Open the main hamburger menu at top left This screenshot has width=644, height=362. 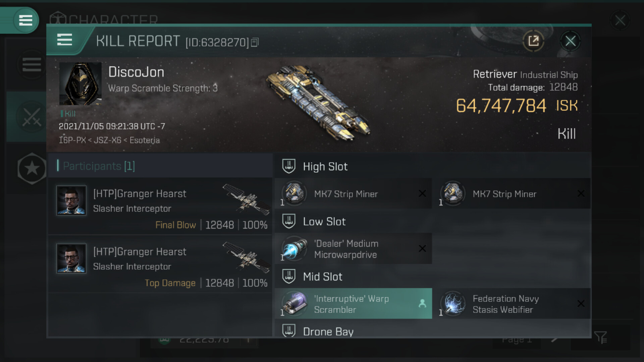[25, 20]
